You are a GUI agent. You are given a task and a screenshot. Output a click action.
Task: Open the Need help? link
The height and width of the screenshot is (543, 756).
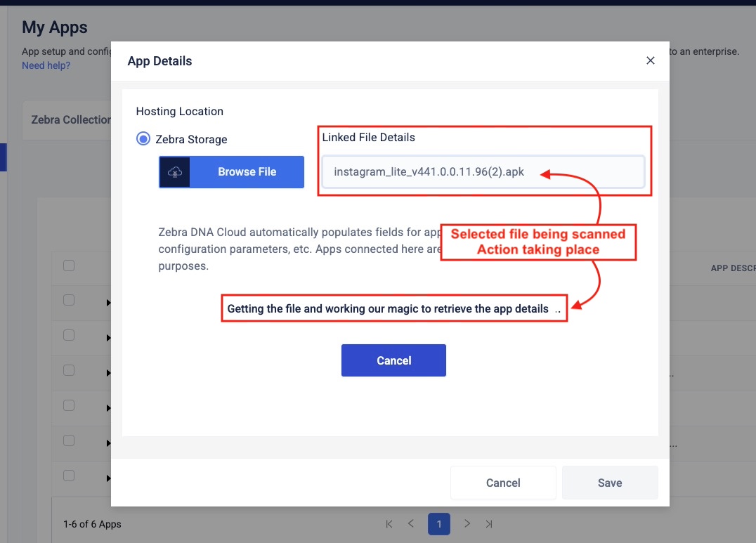coord(46,65)
